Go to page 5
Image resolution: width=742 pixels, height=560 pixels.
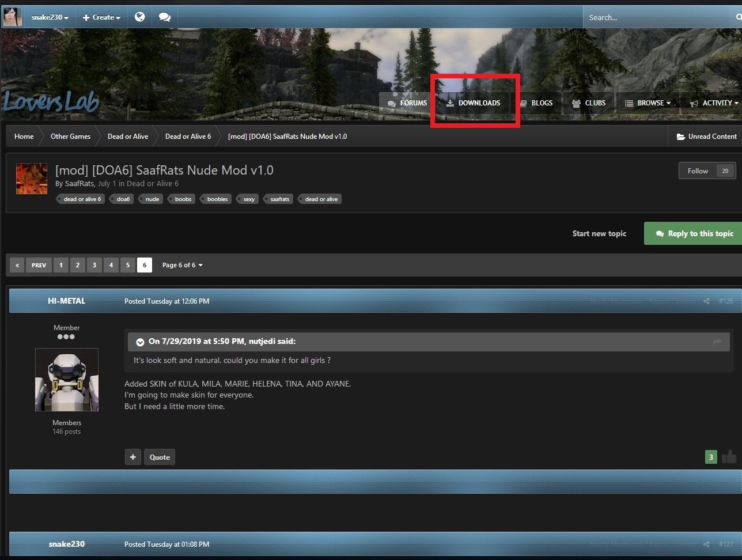tap(128, 265)
